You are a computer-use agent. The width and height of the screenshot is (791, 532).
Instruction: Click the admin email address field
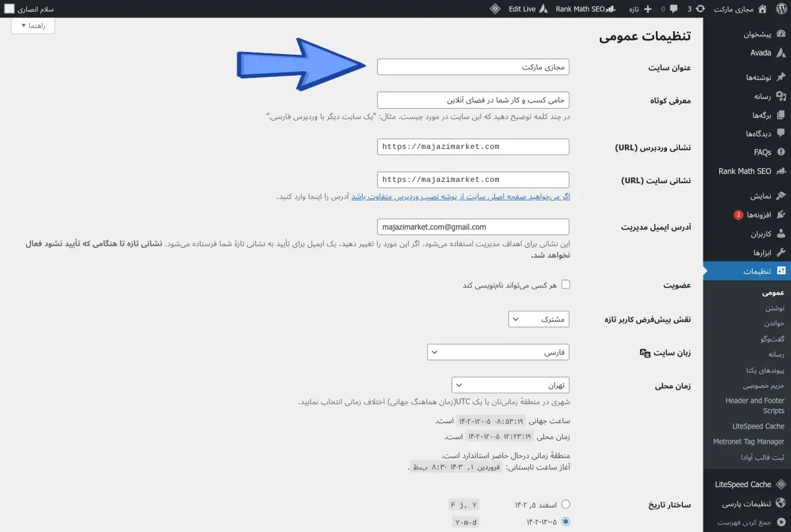pyautogui.click(x=473, y=227)
